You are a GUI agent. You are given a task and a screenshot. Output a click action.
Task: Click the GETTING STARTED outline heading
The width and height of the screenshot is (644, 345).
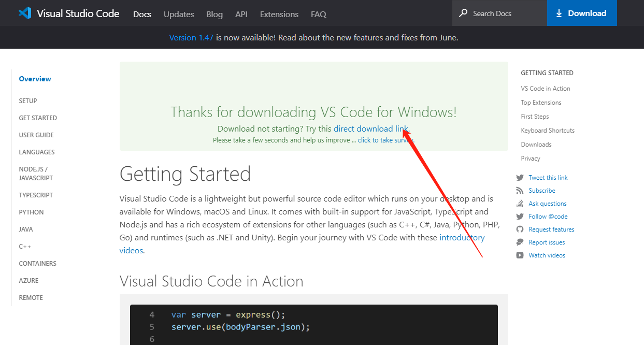pyautogui.click(x=547, y=73)
